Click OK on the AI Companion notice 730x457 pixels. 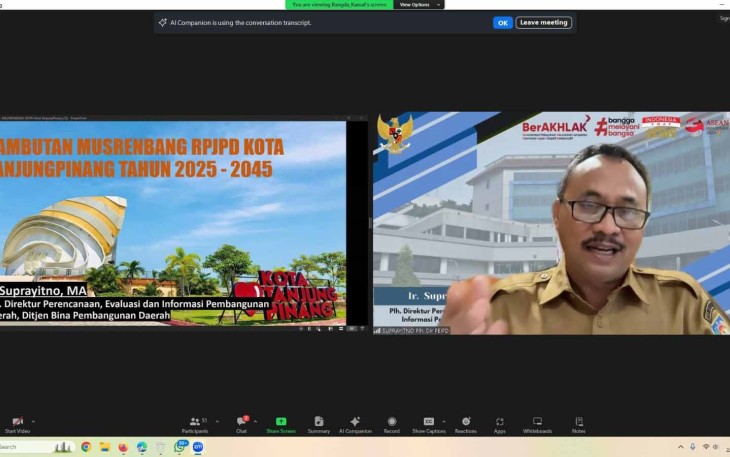(503, 23)
